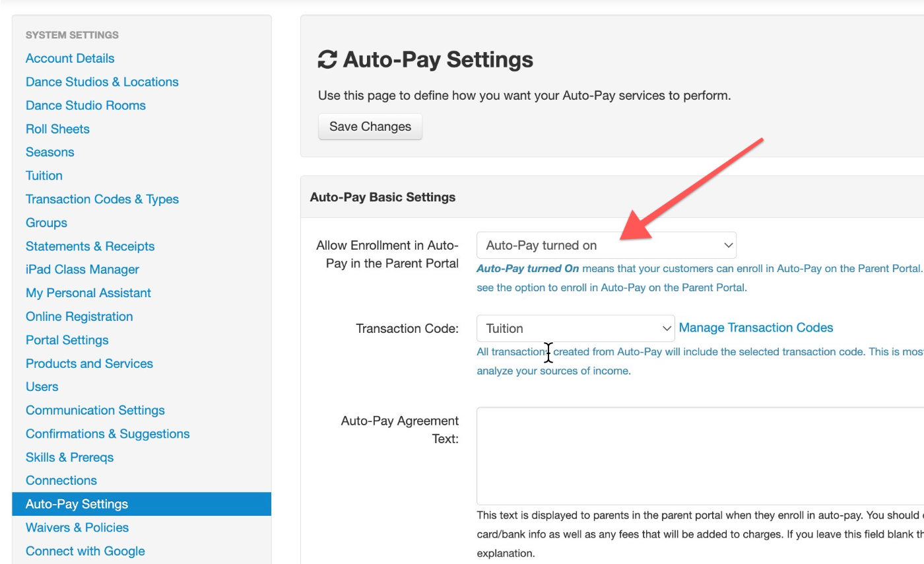Focus the Auto-Pay Agreement Text box
924x564 pixels.
coord(700,456)
